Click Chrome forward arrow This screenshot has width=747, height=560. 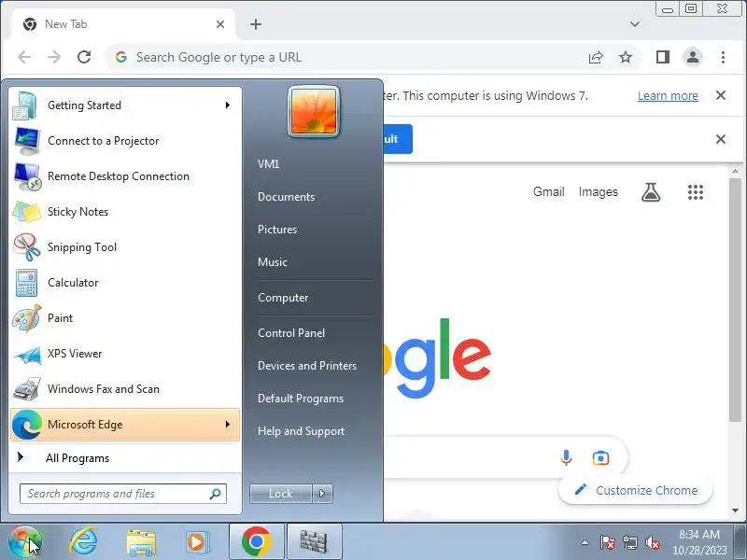click(54, 57)
